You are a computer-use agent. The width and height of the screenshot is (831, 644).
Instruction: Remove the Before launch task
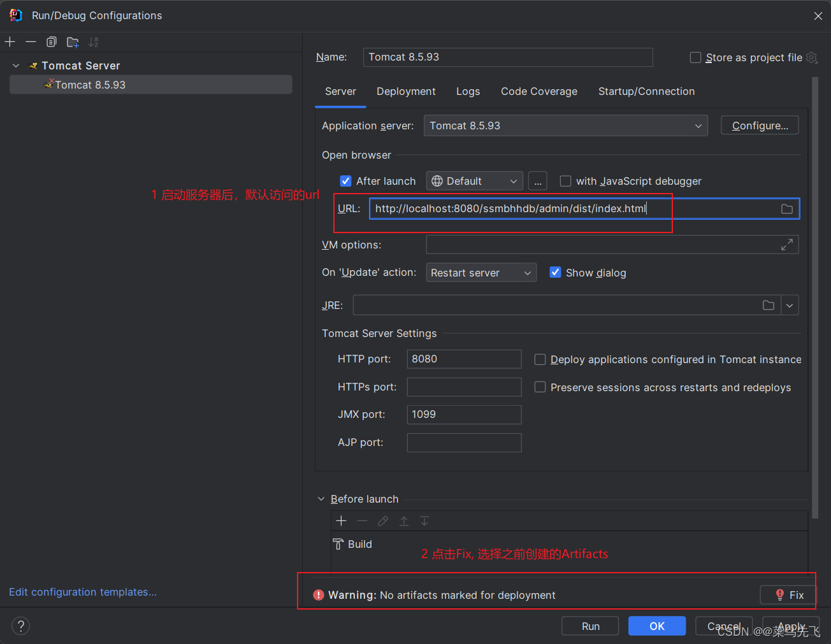362,521
